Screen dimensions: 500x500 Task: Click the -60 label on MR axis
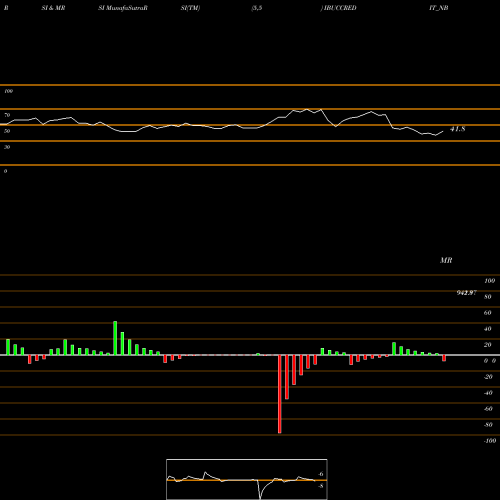click(x=488, y=409)
